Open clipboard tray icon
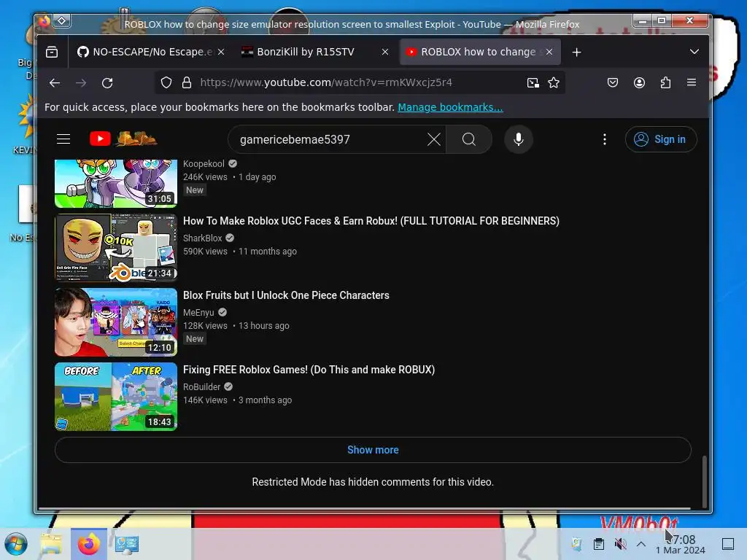This screenshot has height=560, width=747. 599,543
